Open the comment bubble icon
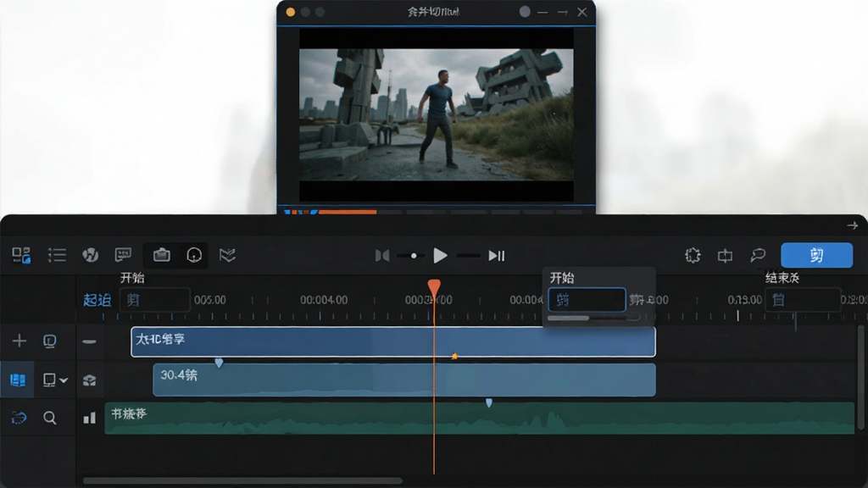868x488 pixels. 758,255
